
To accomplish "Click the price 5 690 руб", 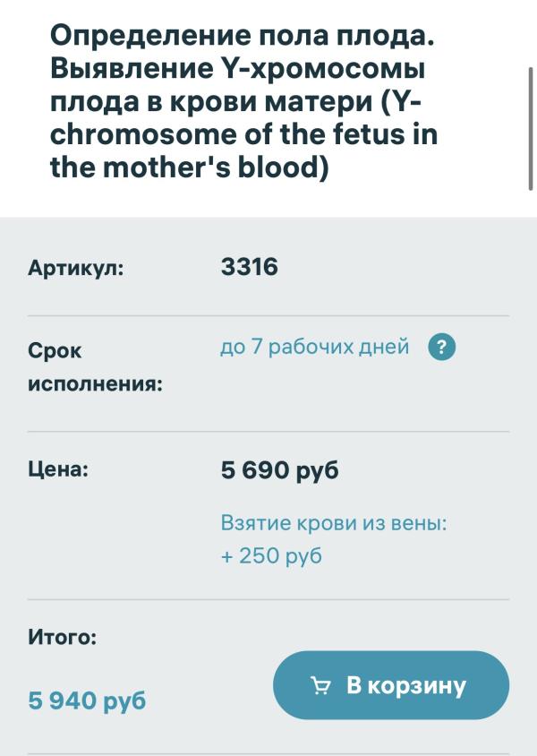I will pyautogui.click(x=280, y=470).
